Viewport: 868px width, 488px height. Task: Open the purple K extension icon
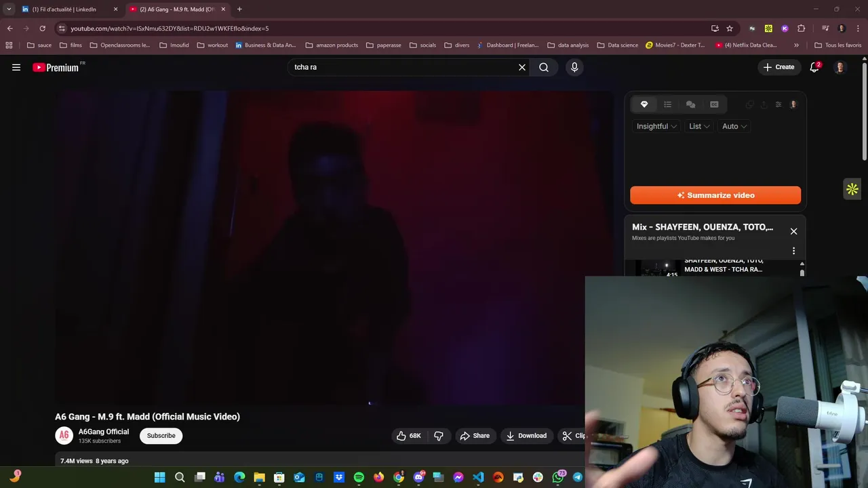785,28
